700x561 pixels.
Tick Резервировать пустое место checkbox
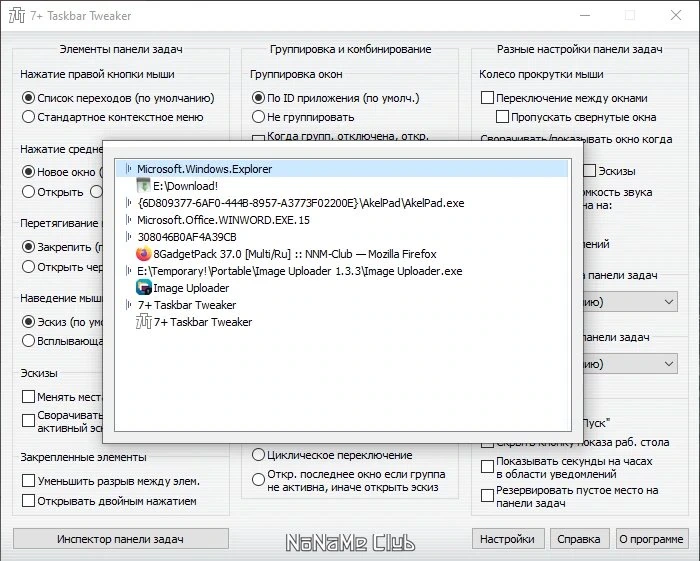pyautogui.click(x=487, y=495)
